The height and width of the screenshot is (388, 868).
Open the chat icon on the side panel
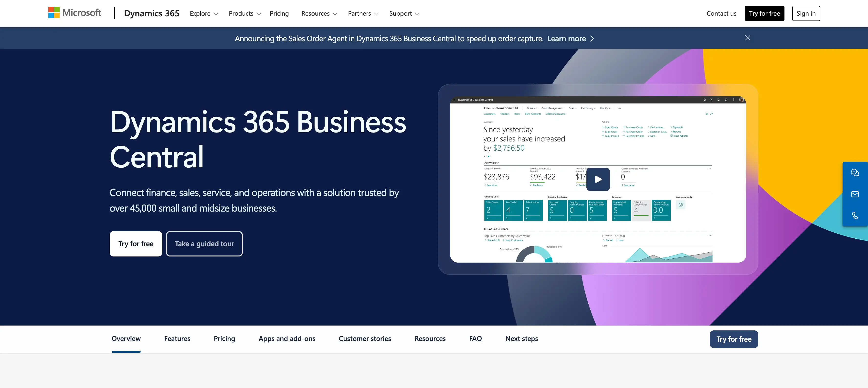[x=855, y=173]
